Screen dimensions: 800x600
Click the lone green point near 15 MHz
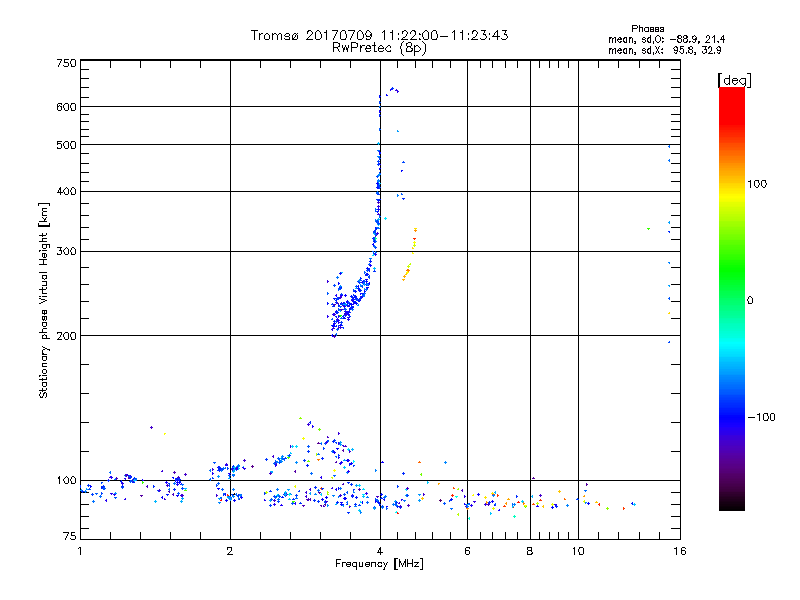pos(648,229)
